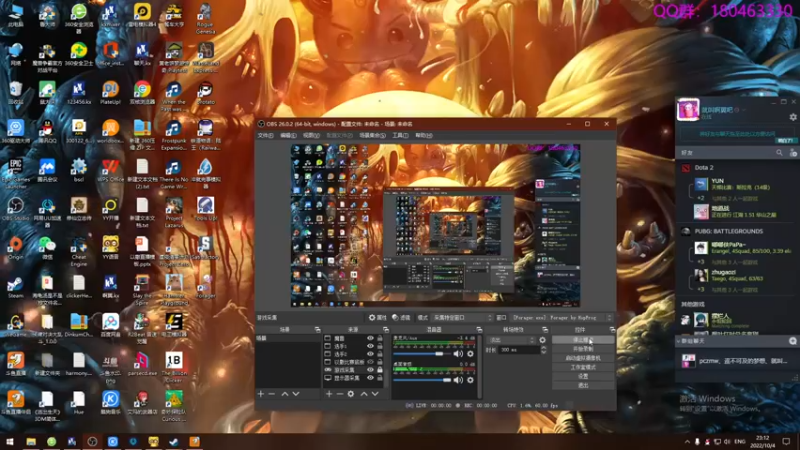Remove selected scene with minus icon
Image resolution: width=800 pixels, height=450 pixels.
tap(271, 394)
